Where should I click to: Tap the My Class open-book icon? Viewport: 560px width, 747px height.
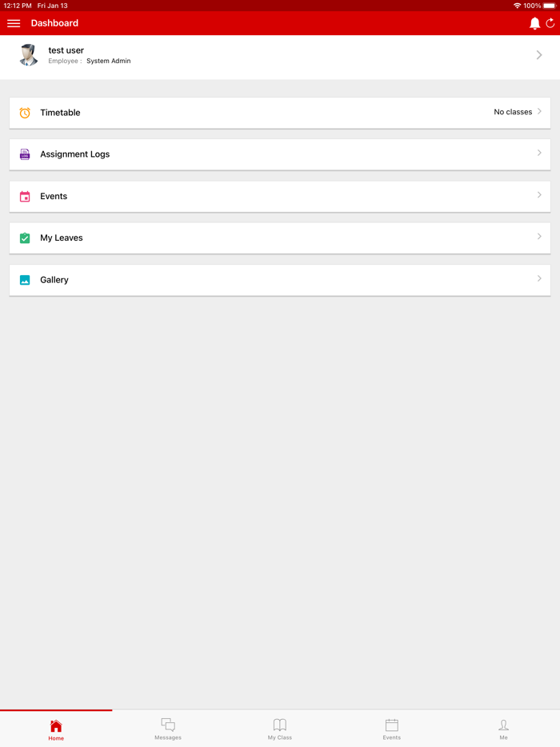pyautogui.click(x=279, y=725)
